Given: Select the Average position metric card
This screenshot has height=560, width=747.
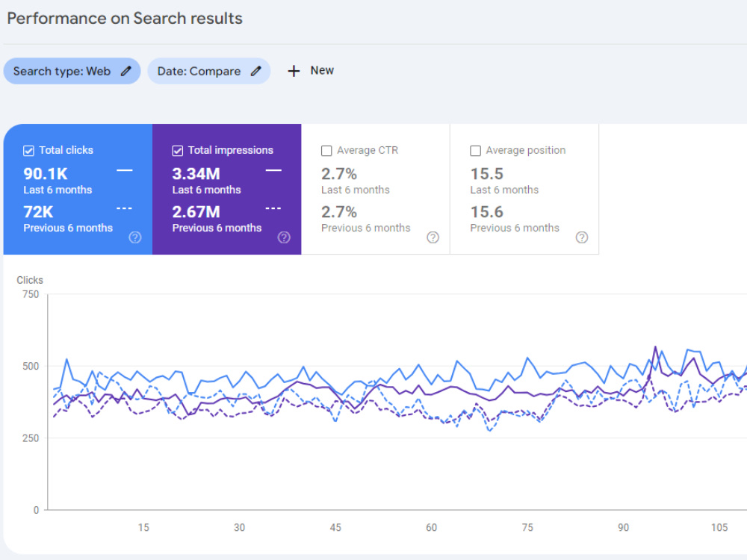Looking at the screenshot, I should point(524,189).
